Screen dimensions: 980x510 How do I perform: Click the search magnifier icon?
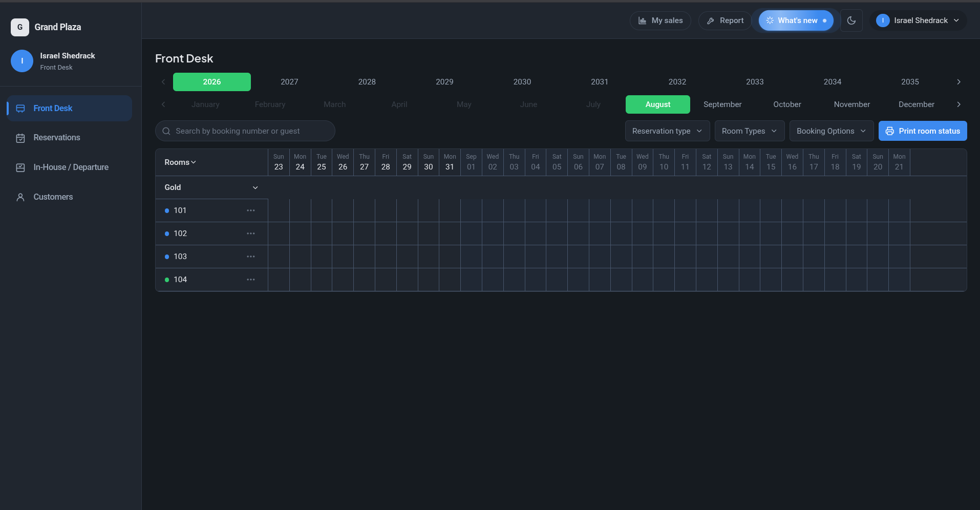pyautogui.click(x=166, y=131)
